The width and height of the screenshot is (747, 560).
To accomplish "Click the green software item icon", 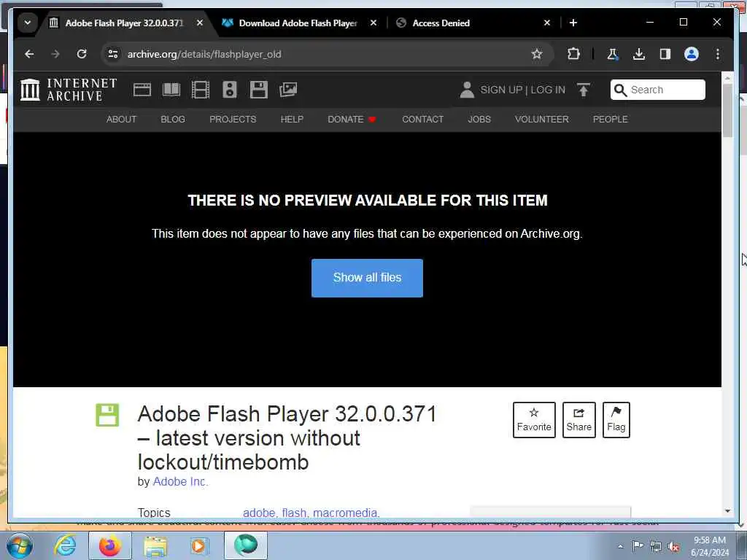I will tap(107, 415).
